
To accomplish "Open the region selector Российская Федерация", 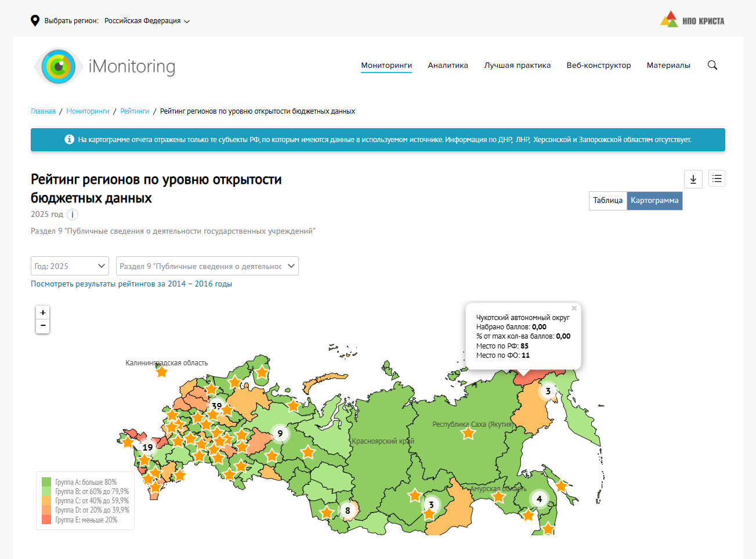I will 147,21.
